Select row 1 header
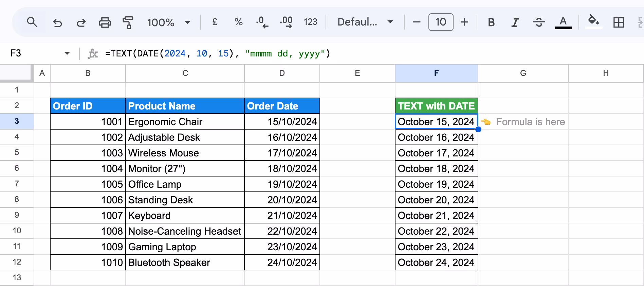 (x=17, y=90)
